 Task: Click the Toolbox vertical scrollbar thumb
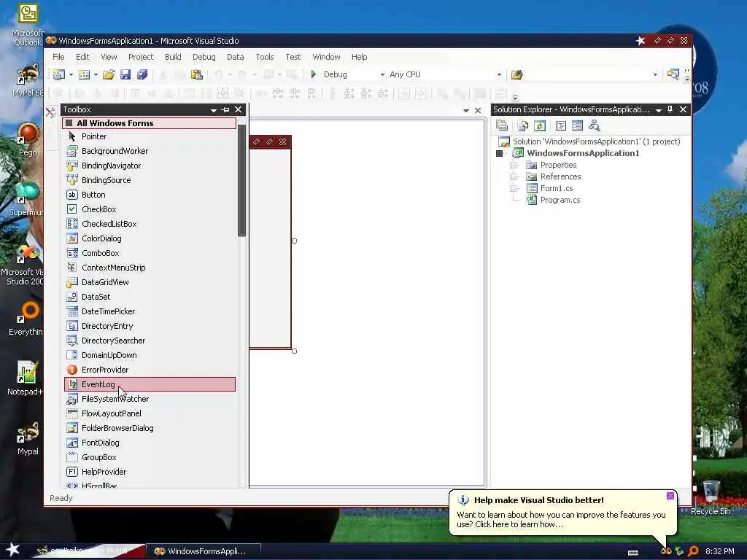241,180
